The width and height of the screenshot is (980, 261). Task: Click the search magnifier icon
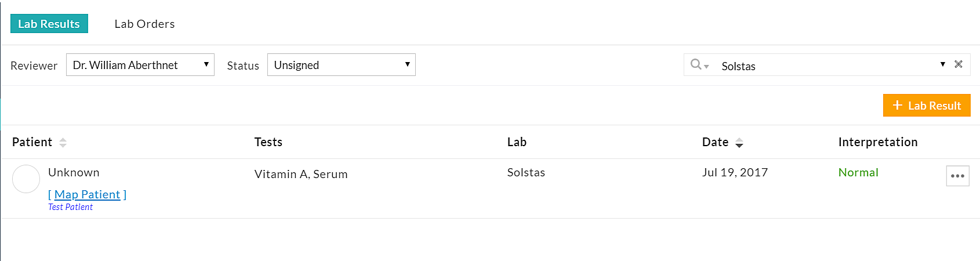(696, 64)
